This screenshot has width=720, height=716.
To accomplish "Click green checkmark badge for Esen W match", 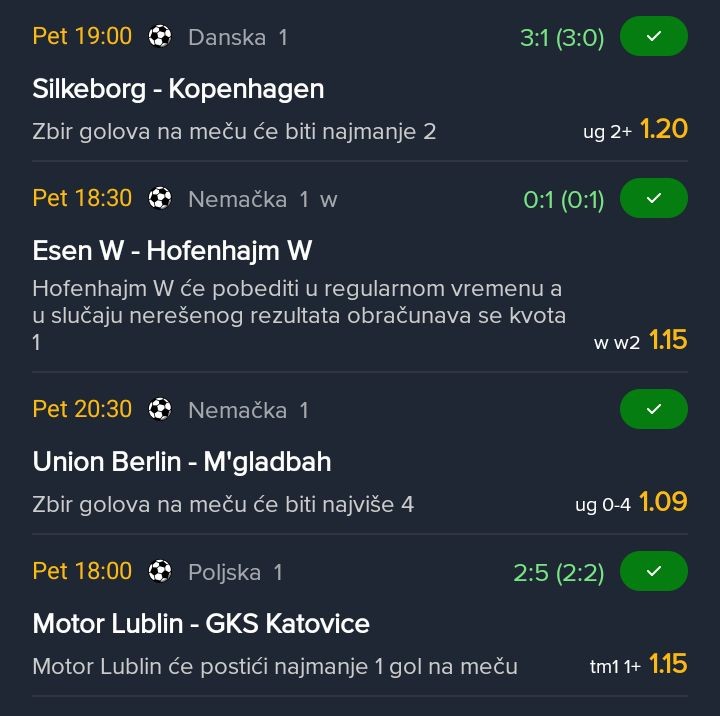I will click(x=654, y=198).
